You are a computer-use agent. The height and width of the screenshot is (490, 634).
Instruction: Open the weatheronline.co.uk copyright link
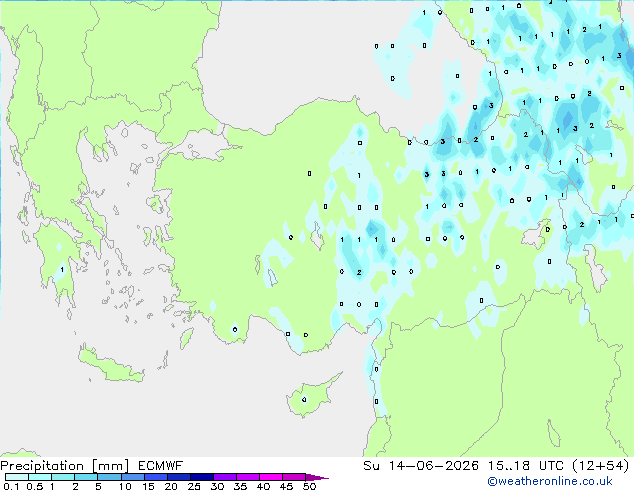[550, 481]
